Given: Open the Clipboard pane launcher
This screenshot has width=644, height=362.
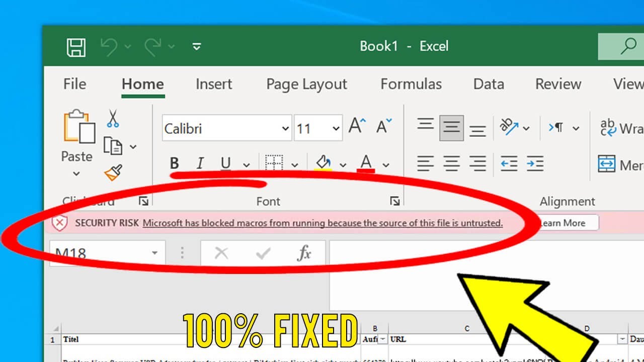Looking at the screenshot, I should 144,201.
